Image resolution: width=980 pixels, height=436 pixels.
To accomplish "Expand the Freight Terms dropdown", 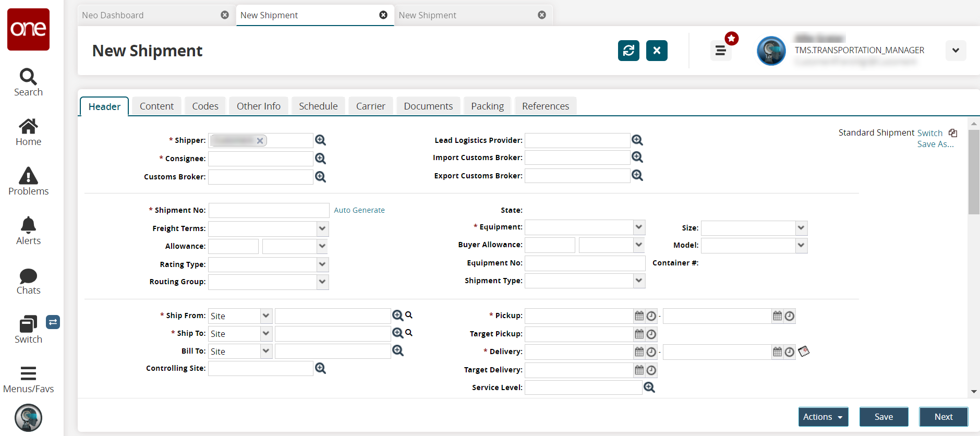I will pos(322,228).
